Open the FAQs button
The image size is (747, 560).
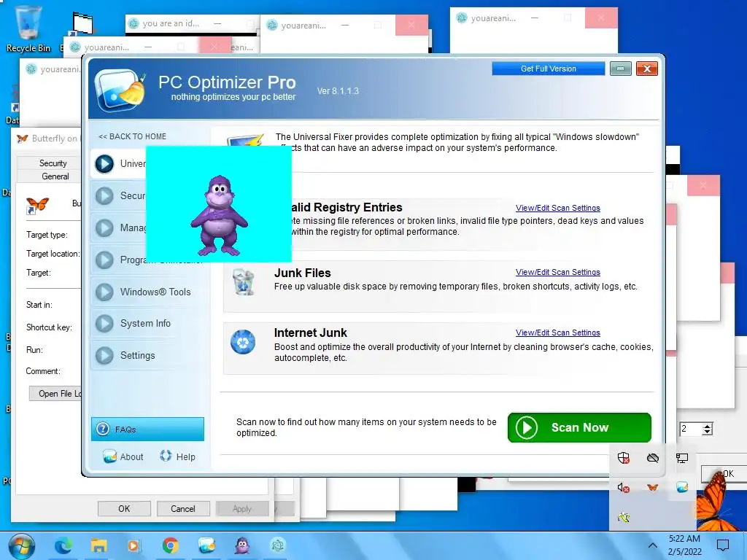tap(147, 429)
